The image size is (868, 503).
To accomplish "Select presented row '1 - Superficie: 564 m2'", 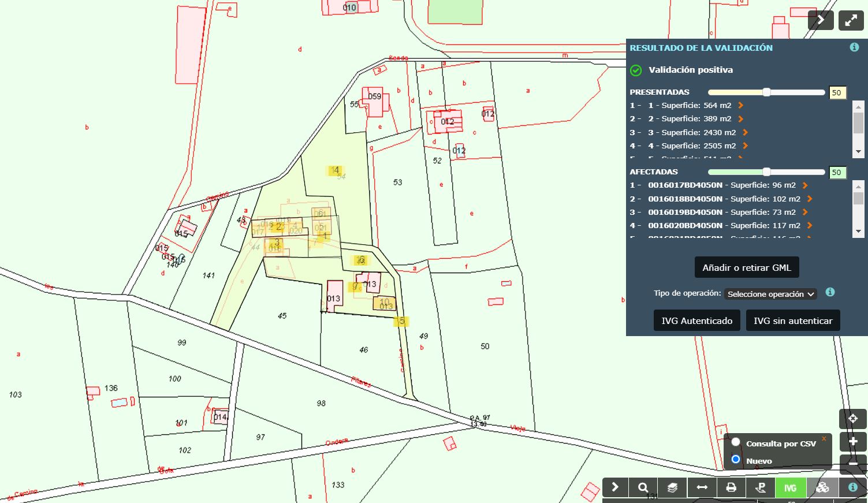I will (687, 105).
